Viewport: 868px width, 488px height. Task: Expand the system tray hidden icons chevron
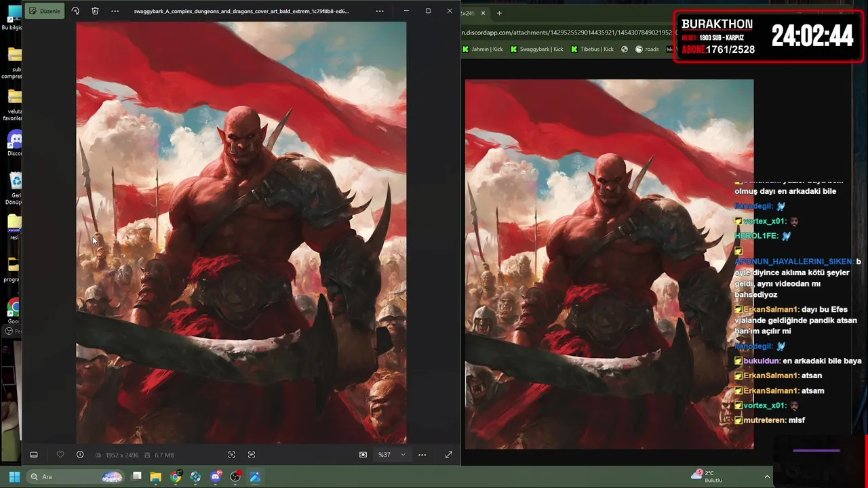point(767,476)
